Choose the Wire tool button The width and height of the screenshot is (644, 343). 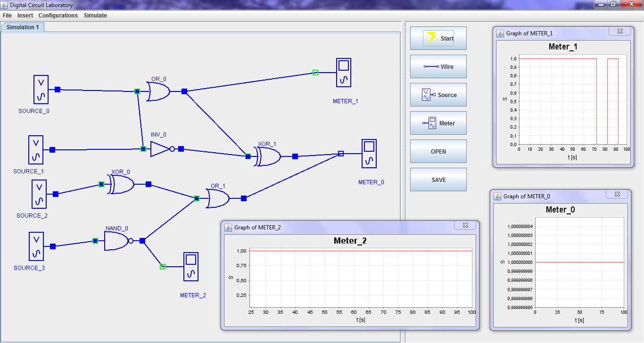click(438, 66)
